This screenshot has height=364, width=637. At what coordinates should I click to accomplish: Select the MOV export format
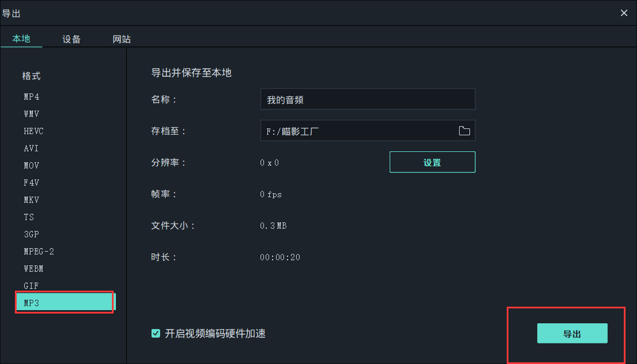click(x=31, y=165)
